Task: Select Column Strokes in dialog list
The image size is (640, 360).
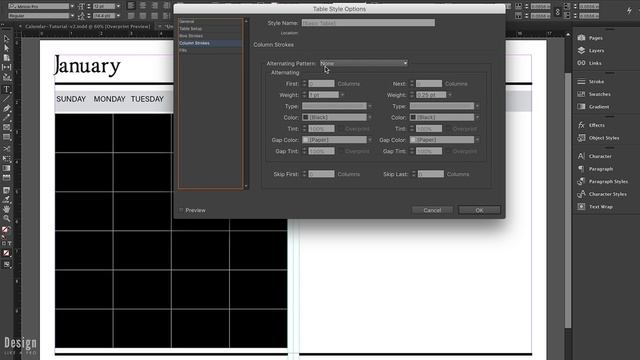Action: [210, 43]
